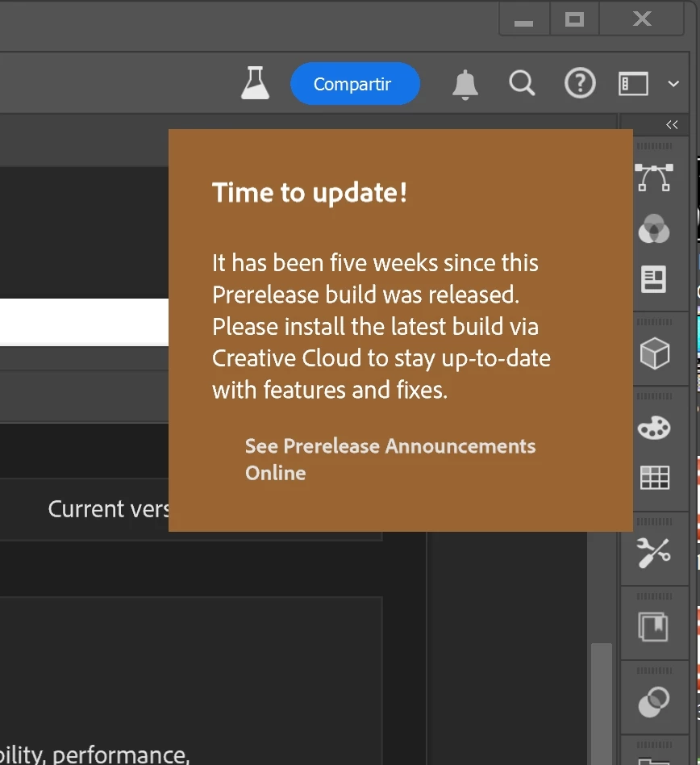Open the Properties panel icon
Screen dimensions: 700x765
(654, 279)
